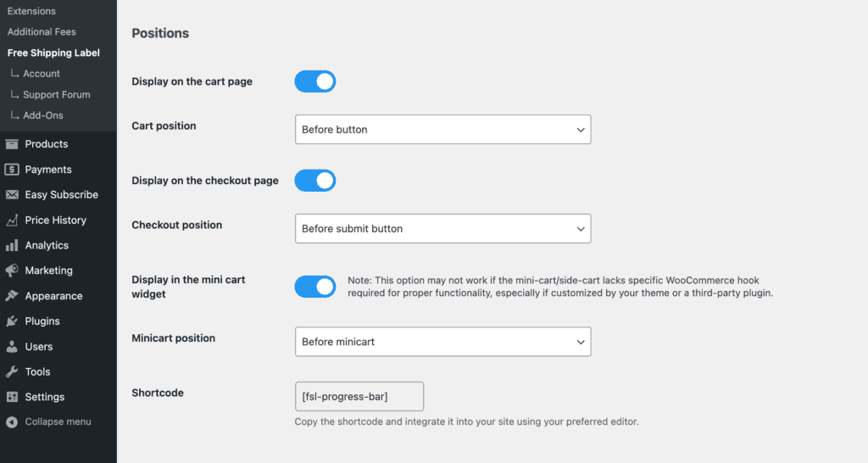The image size is (868, 463).
Task: Click the Appearance paintbrush icon
Action: (12, 296)
